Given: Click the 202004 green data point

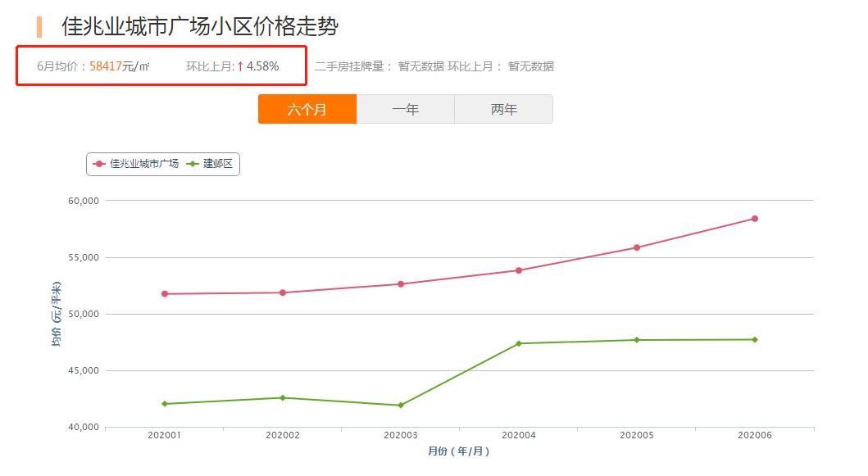Looking at the screenshot, I should tap(519, 344).
